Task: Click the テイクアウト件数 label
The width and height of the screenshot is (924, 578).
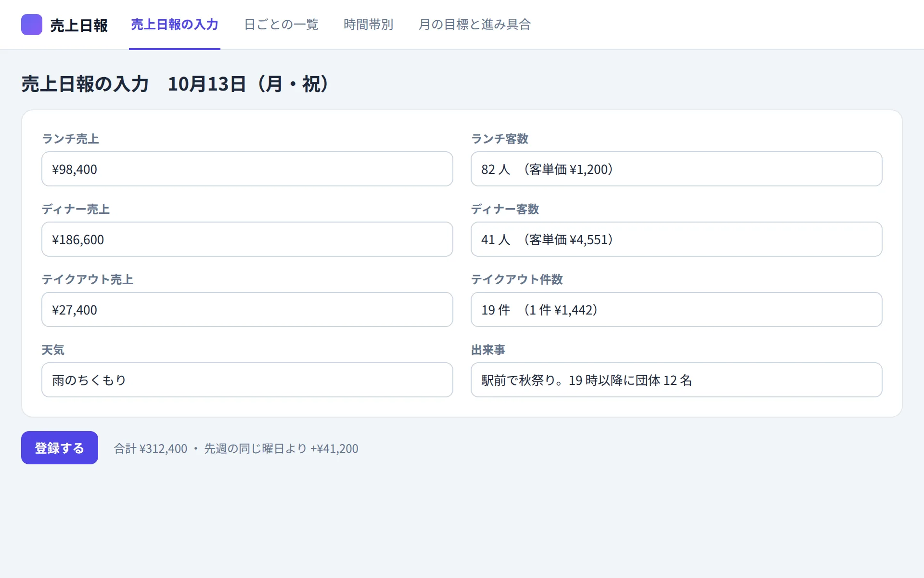Action: (517, 279)
